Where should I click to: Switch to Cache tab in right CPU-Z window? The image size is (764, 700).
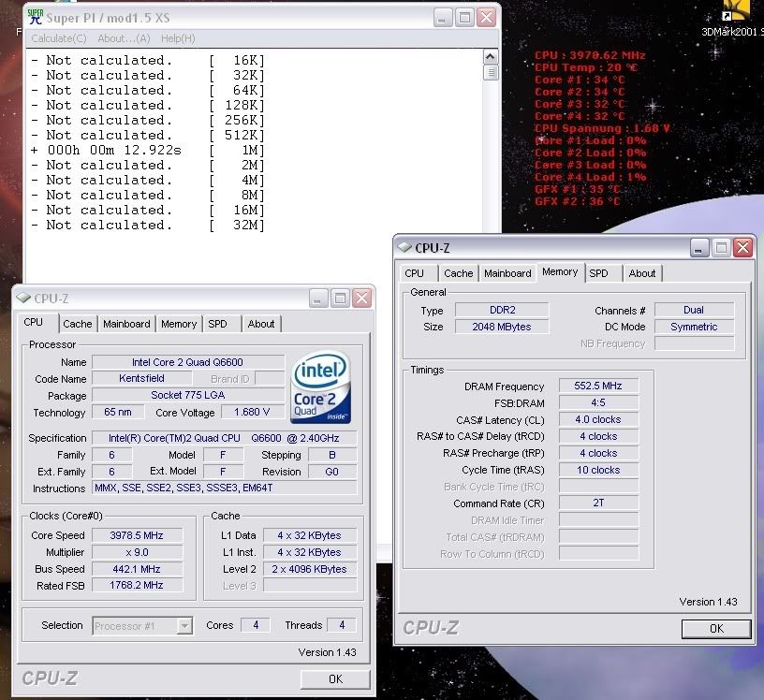click(459, 273)
